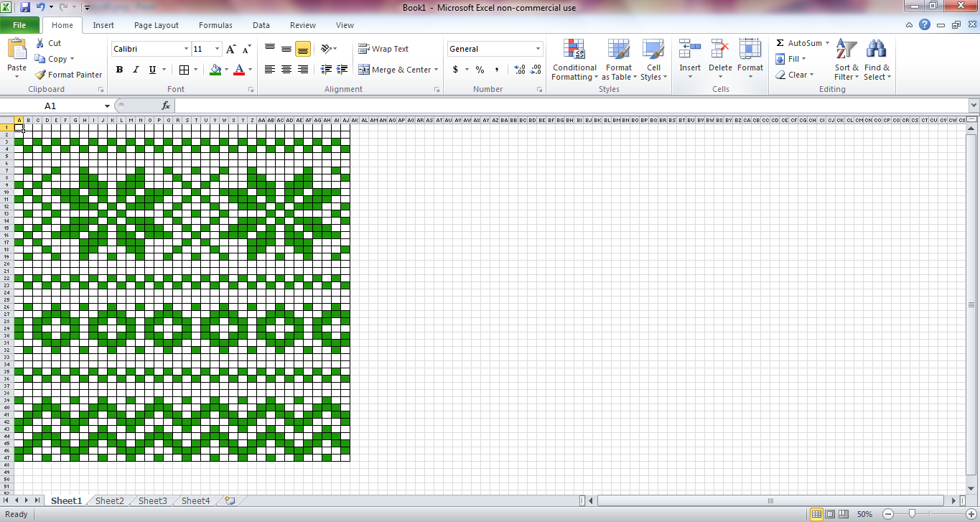Switch to Sheet3

151,500
